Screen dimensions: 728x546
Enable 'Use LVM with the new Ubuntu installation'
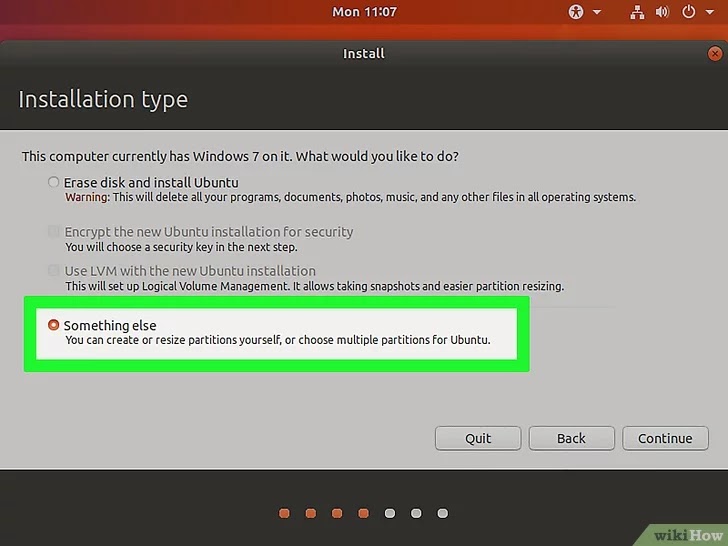point(53,270)
